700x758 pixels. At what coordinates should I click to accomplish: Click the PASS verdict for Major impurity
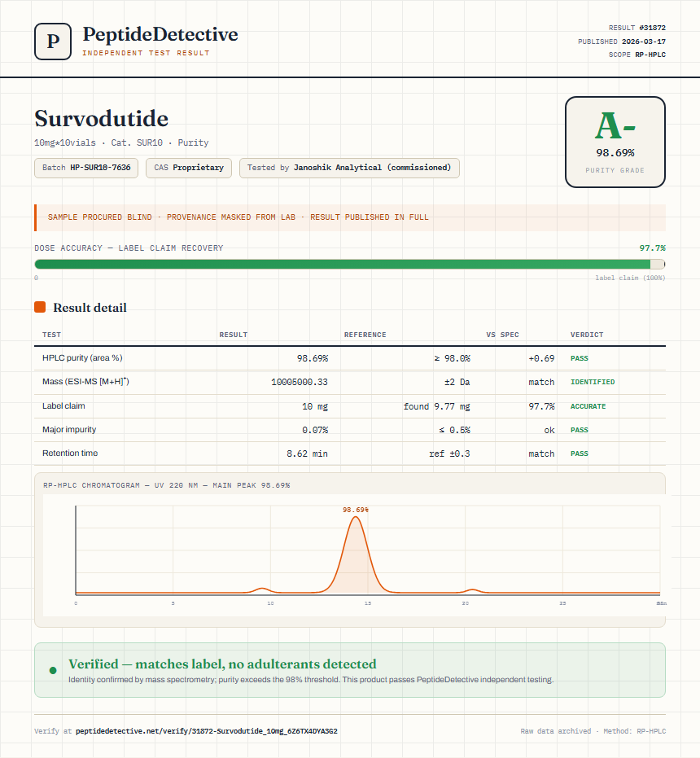pyautogui.click(x=580, y=430)
